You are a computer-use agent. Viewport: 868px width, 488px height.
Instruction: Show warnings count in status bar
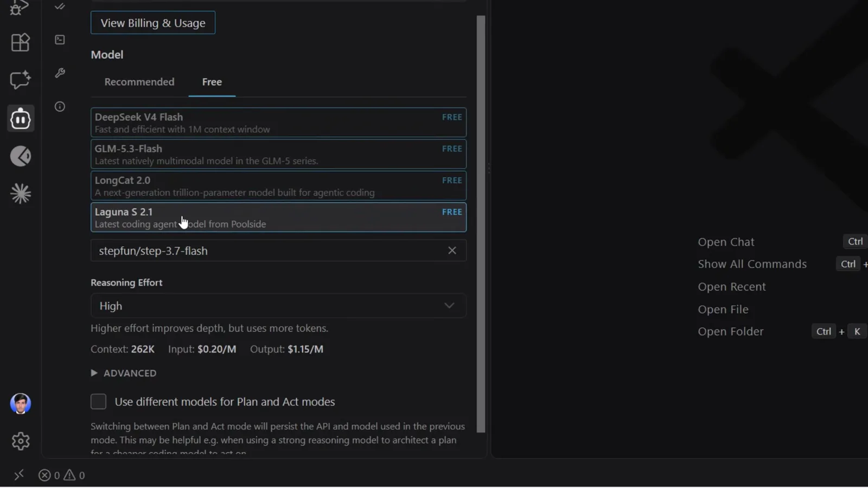click(x=74, y=476)
